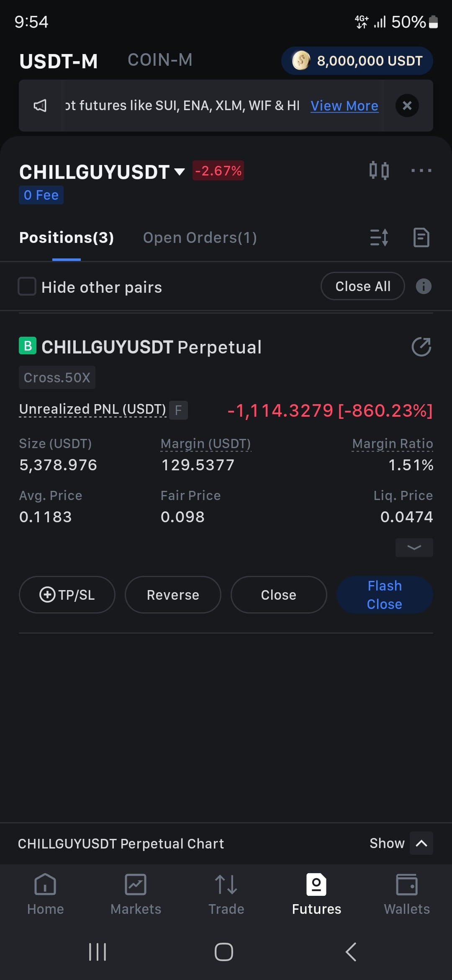The width and height of the screenshot is (452, 980).
Task: Show the CHILLGUYUSDT Perpetual Chart
Action: pos(401,843)
